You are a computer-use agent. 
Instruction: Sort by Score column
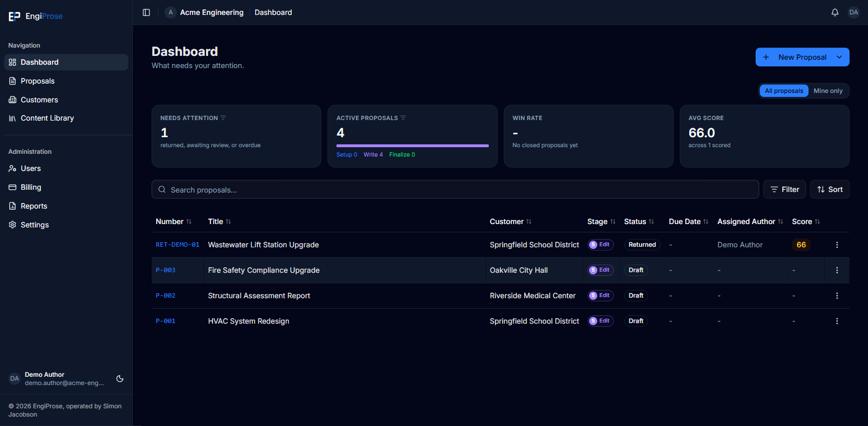pyautogui.click(x=807, y=221)
